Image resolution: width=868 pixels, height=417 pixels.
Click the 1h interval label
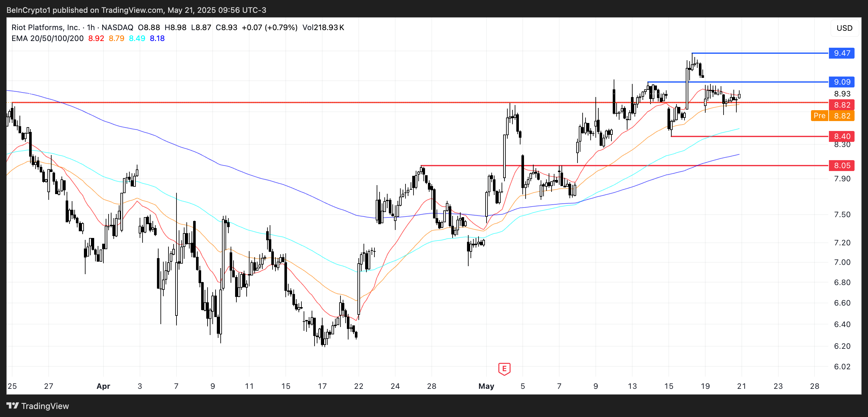(91, 28)
